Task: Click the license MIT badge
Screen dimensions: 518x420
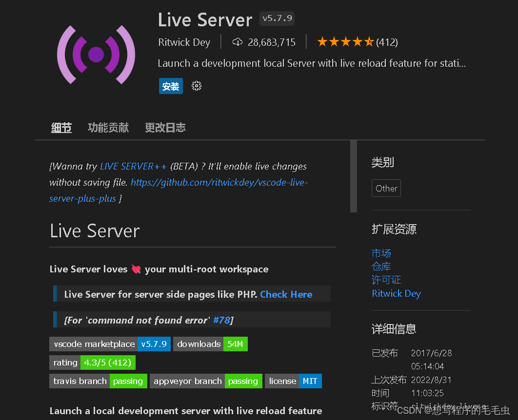Action: pos(293,381)
